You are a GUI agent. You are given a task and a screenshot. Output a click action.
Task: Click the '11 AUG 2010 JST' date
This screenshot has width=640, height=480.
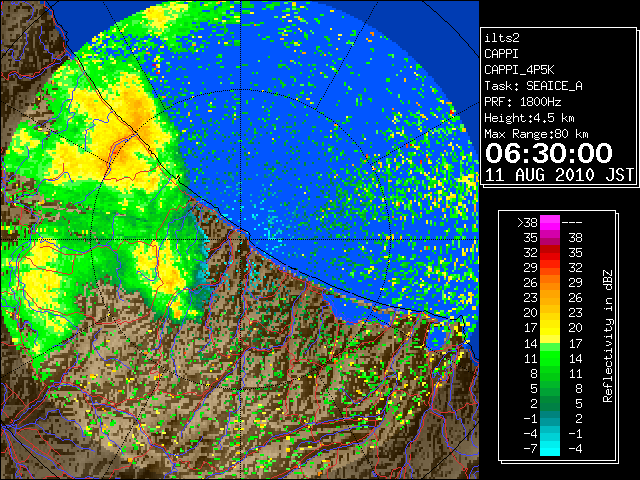pos(559,175)
